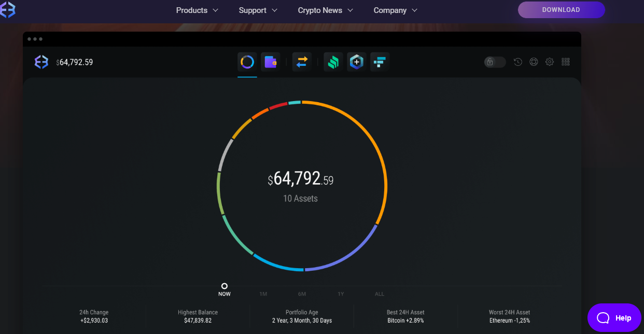Open the Rewards hexagon app icon
644x334 pixels.
[356, 62]
